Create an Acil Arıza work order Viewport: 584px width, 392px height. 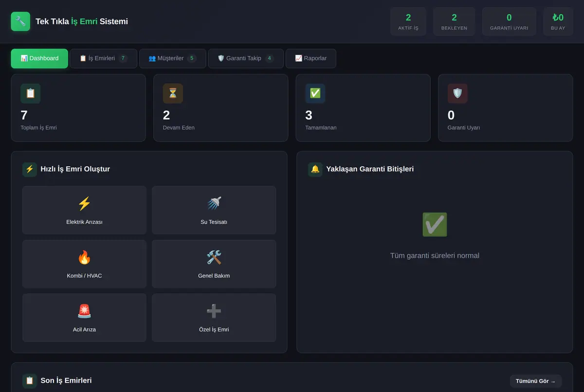(84, 318)
